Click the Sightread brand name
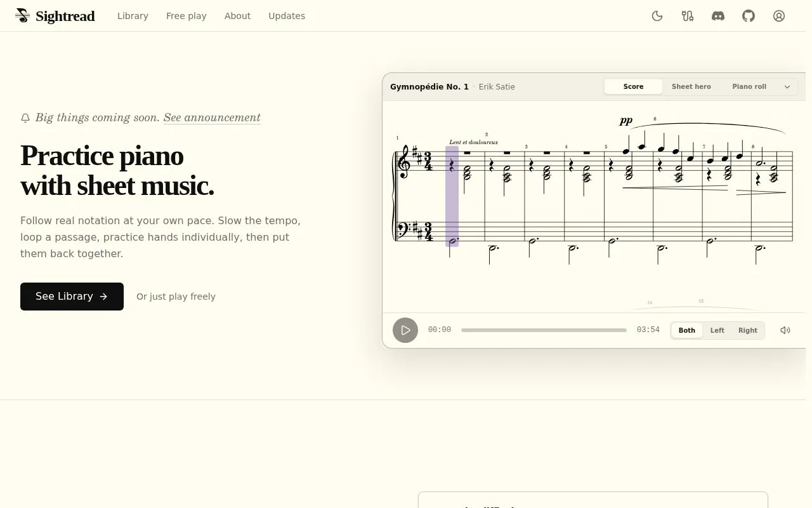The image size is (812, 508). (x=65, y=16)
